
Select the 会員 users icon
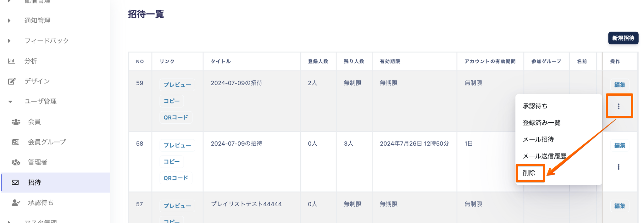point(16,122)
